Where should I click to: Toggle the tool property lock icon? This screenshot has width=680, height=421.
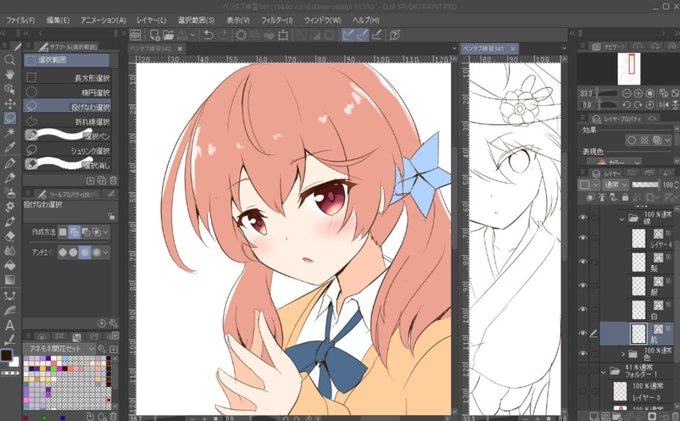click(111, 216)
